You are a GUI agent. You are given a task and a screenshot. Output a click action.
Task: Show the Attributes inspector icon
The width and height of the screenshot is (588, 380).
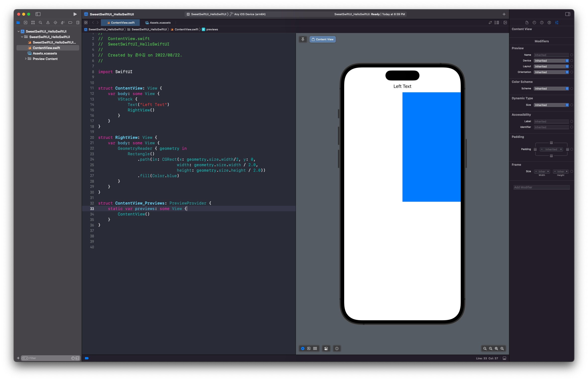[557, 23]
